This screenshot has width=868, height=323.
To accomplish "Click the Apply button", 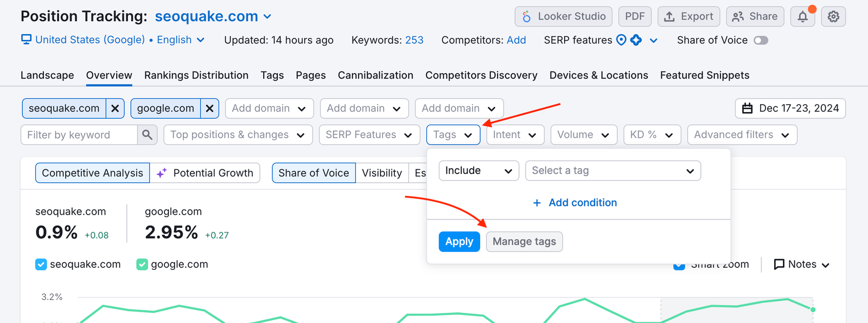I will coord(459,241).
